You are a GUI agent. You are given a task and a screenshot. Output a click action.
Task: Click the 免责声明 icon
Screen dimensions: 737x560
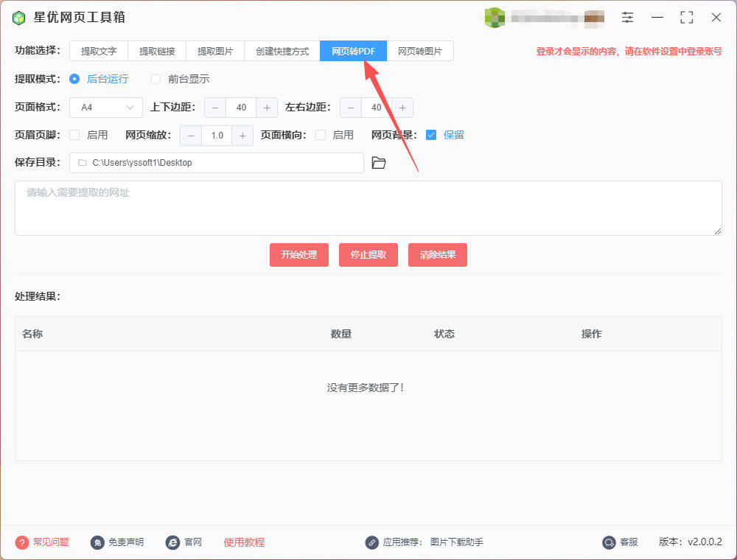pyautogui.click(x=99, y=542)
